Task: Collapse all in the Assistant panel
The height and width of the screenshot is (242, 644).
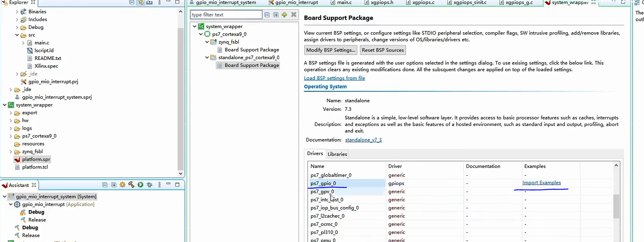Action: coord(105,185)
